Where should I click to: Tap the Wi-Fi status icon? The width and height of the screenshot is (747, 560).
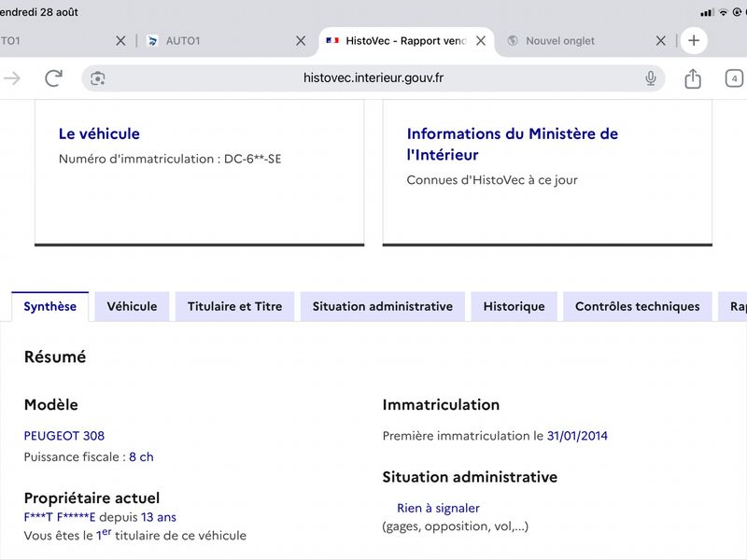pyautogui.click(x=723, y=12)
